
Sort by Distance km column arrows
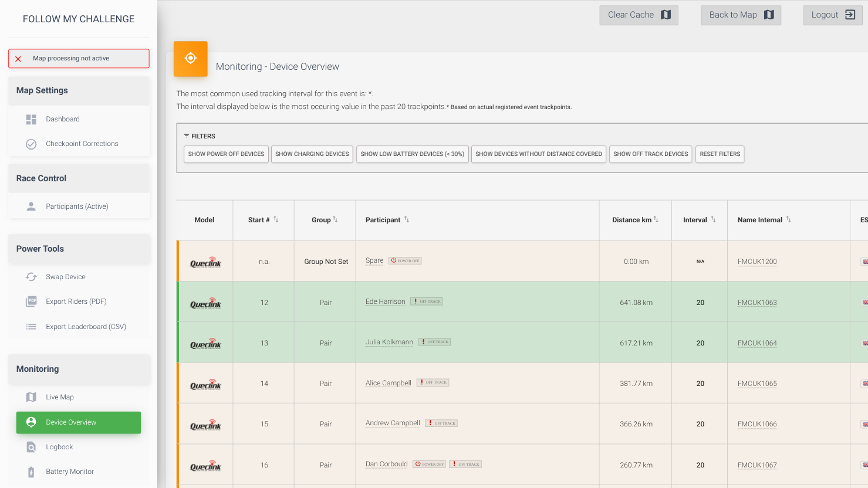point(656,219)
